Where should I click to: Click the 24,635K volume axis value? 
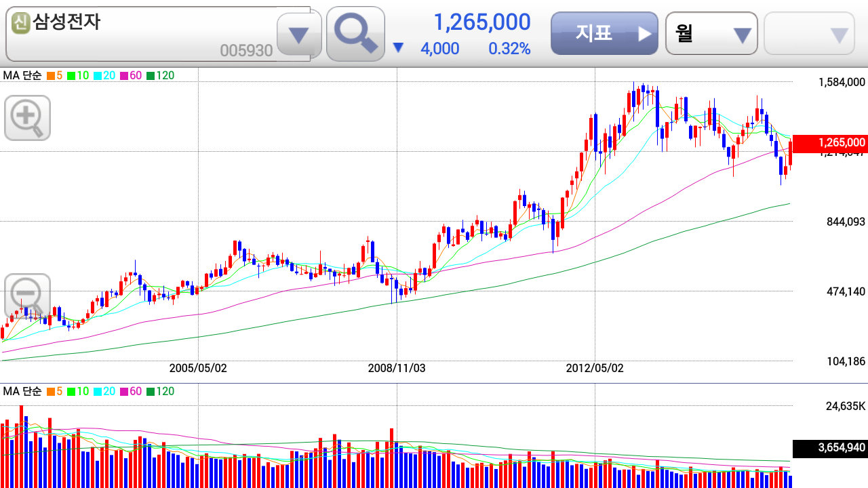tap(846, 407)
